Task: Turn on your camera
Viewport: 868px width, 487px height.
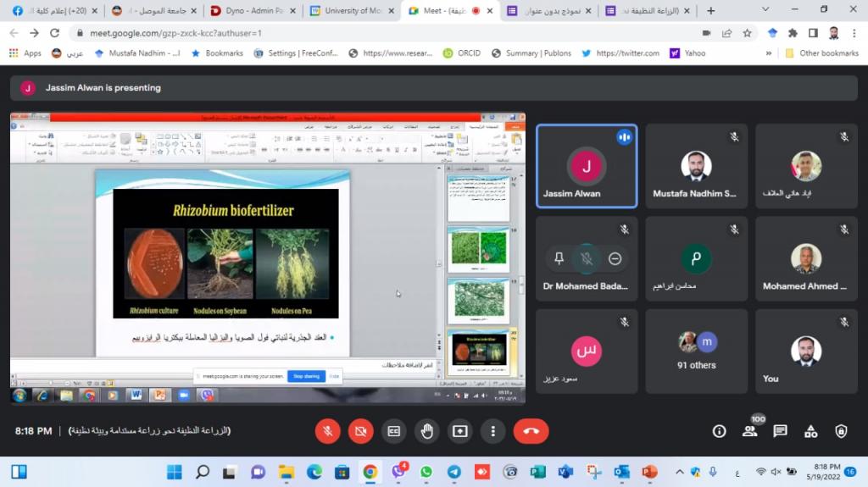Action: [360, 431]
